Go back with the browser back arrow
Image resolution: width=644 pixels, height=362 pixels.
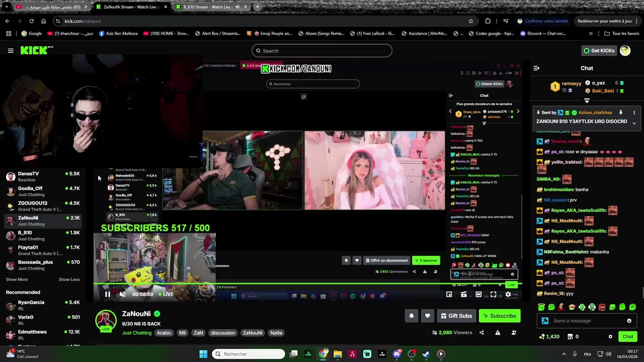[x=7, y=21]
